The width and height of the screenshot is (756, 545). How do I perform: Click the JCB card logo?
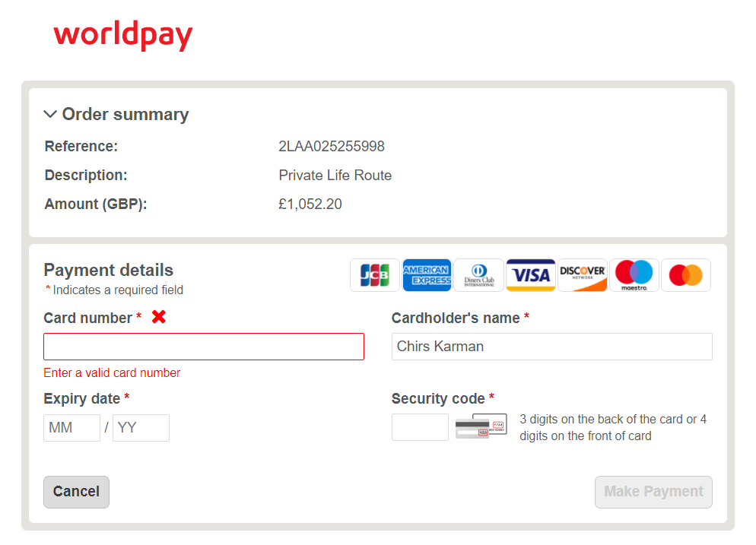point(375,275)
